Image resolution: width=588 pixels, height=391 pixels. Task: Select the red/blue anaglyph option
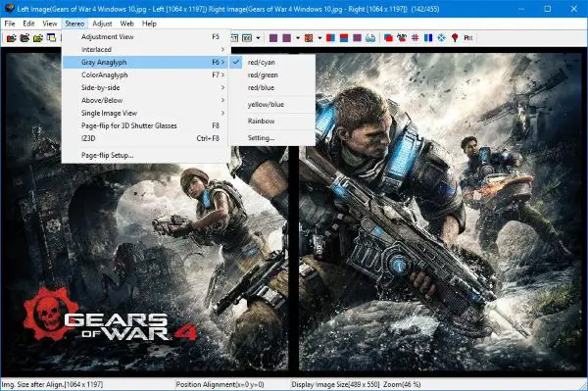point(272,88)
